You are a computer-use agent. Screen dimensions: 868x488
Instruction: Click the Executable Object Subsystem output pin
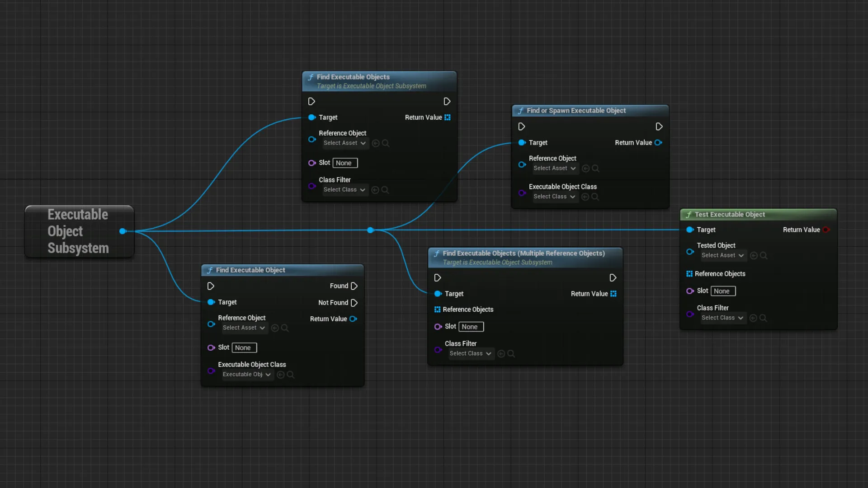(x=123, y=231)
